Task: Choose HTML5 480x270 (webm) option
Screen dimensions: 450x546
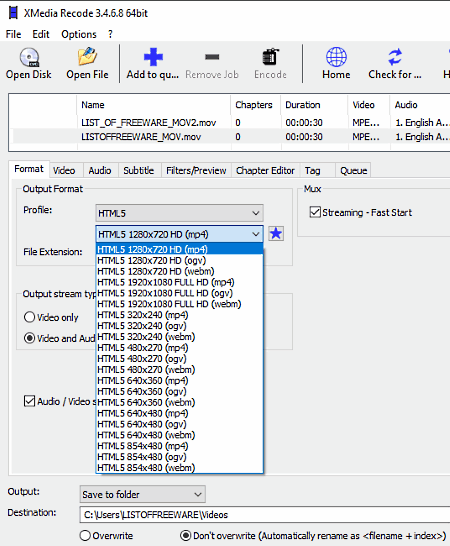Action: [x=179, y=369]
